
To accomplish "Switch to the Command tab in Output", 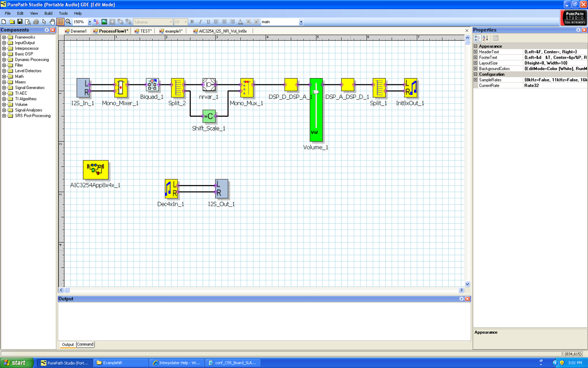I will [x=85, y=344].
